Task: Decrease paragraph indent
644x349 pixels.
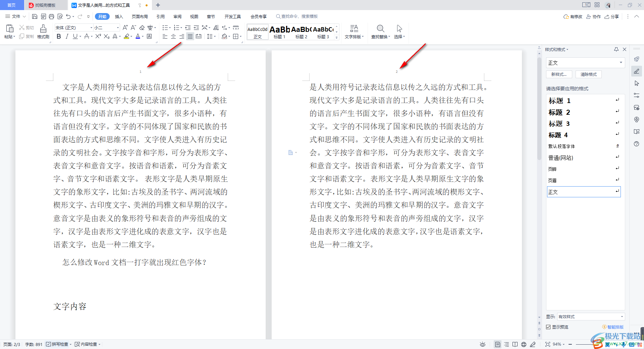Action: (188, 28)
